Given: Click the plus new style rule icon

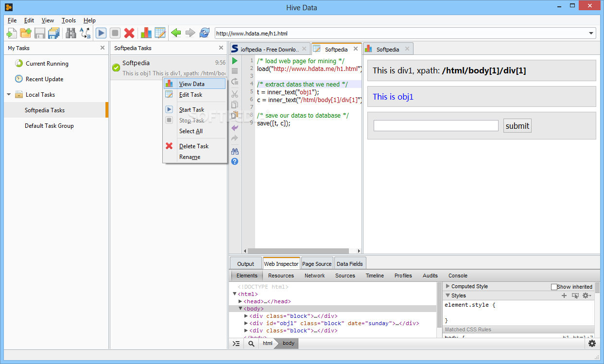Looking at the screenshot, I should 564,295.
